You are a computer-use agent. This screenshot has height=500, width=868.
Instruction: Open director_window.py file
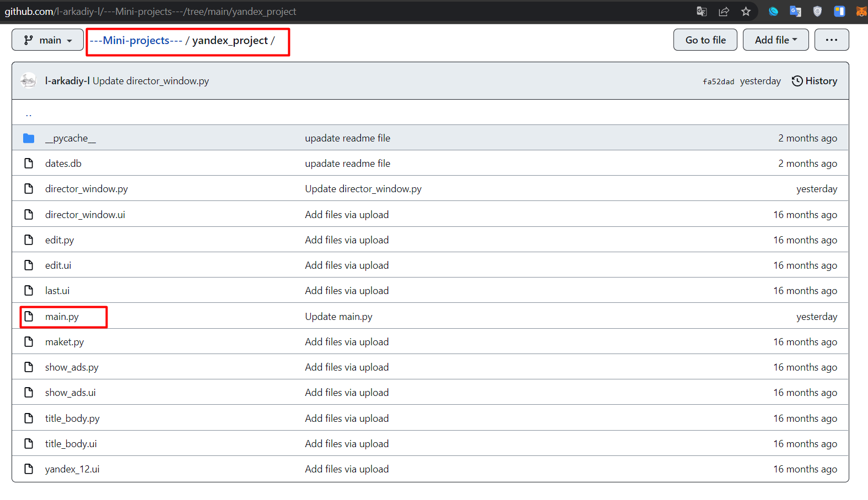pos(87,189)
